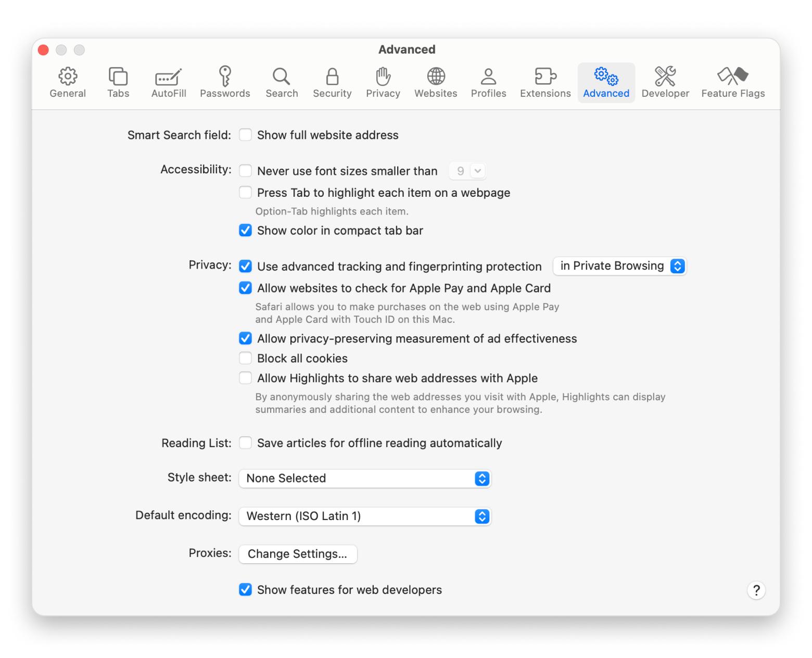The image size is (812, 658).
Task: Enable Show full website address checkbox
Action: [245, 135]
